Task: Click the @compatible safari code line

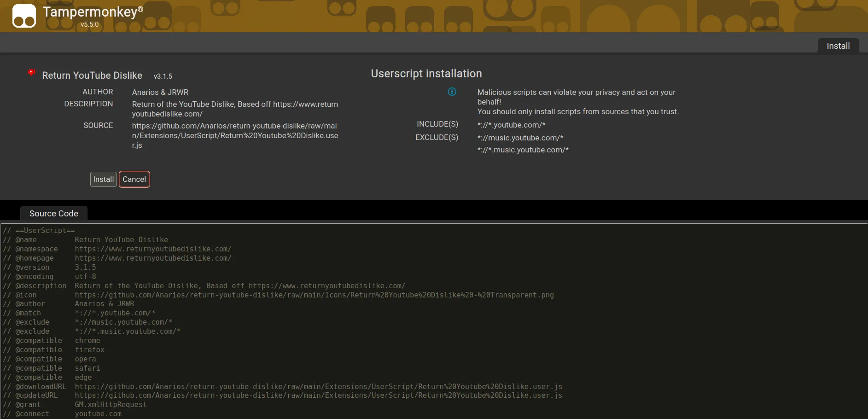Action: 52,368
